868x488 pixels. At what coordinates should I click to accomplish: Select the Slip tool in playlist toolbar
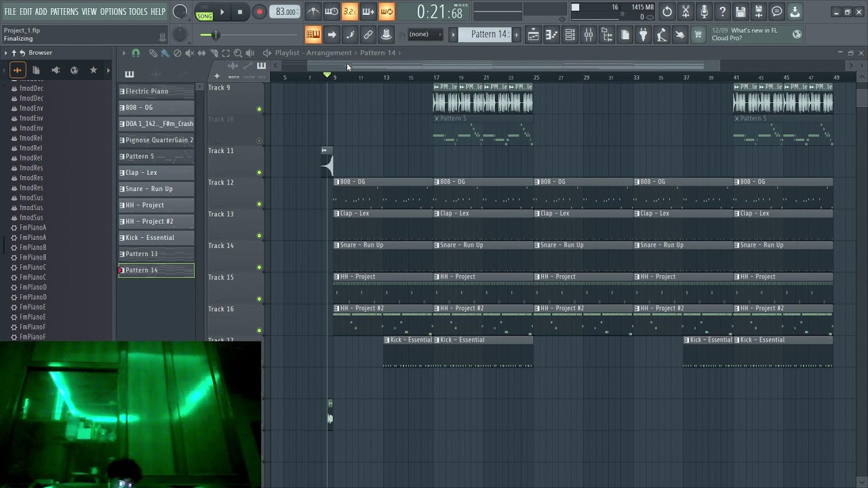[201, 53]
